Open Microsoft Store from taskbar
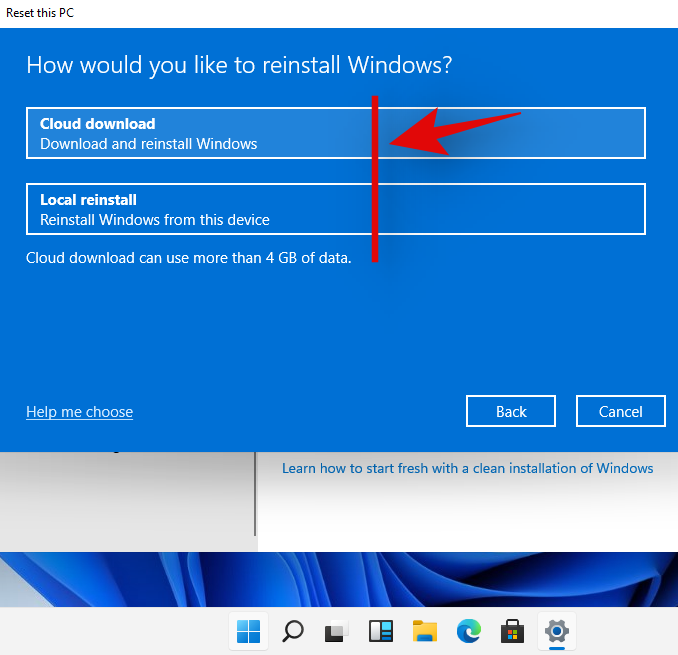Screen dimensions: 678x655 [513, 631]
